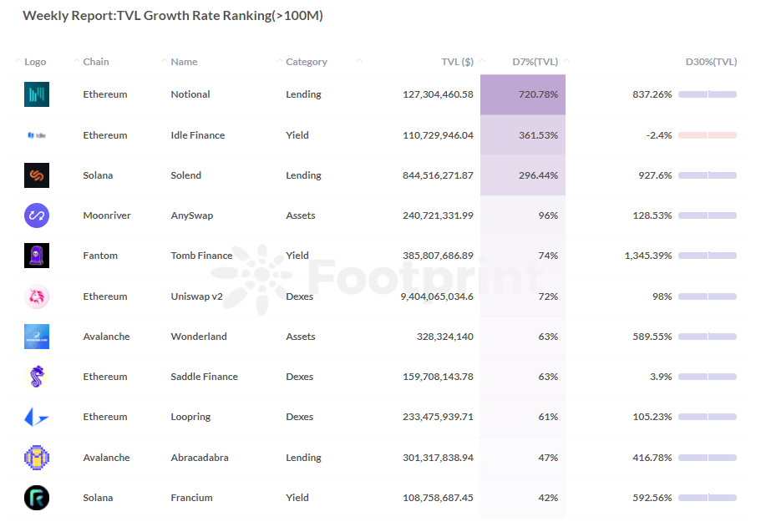Click the Solend logo icon
This screenshot has width=761, height=532.
click(x=37, y=175)
